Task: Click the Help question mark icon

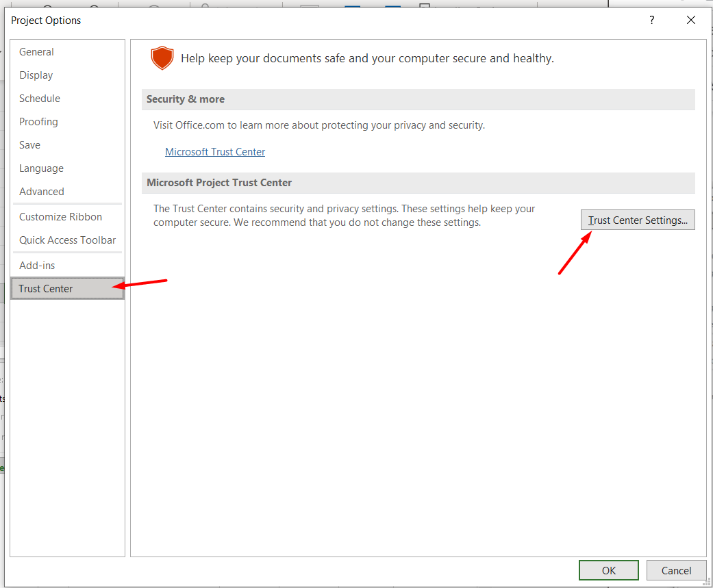Action: [651, 20]
